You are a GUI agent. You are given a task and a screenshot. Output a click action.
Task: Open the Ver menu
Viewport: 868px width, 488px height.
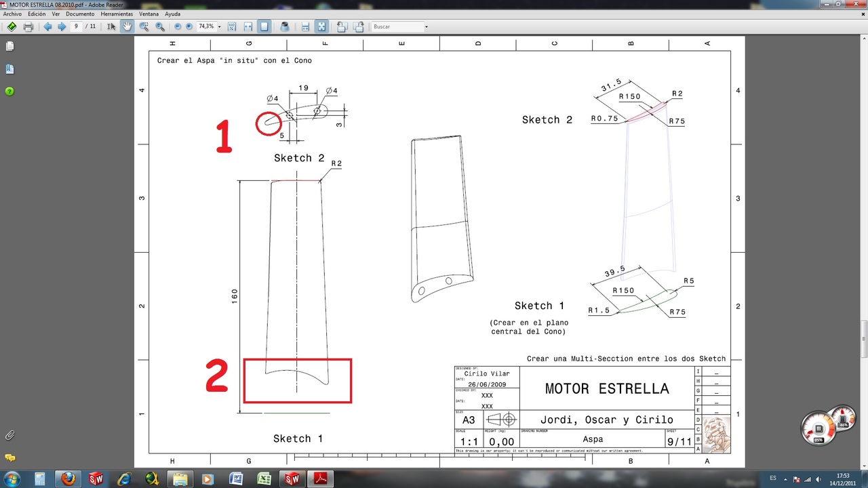click(x=56, y=14)
